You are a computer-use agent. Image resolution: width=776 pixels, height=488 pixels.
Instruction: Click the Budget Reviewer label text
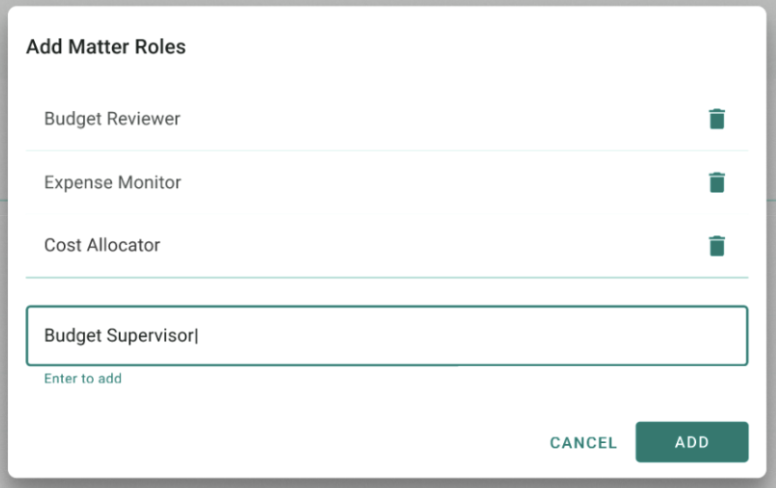point(112,119)
